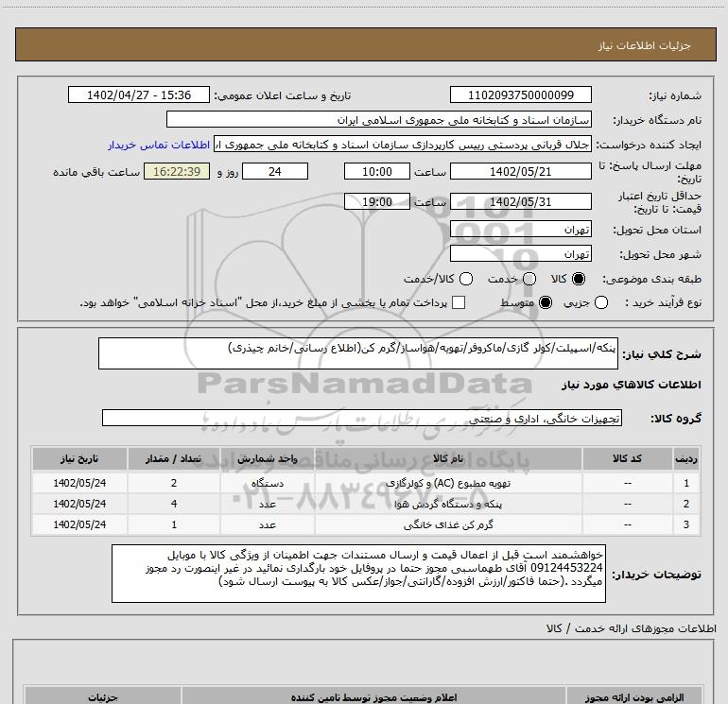Click the goods group field تجهیزات خانگی
728x704 pixels.
point(362,418)
